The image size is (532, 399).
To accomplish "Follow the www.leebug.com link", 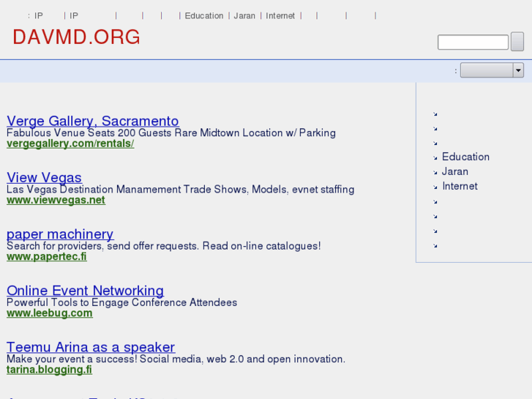I will (50, 313).
